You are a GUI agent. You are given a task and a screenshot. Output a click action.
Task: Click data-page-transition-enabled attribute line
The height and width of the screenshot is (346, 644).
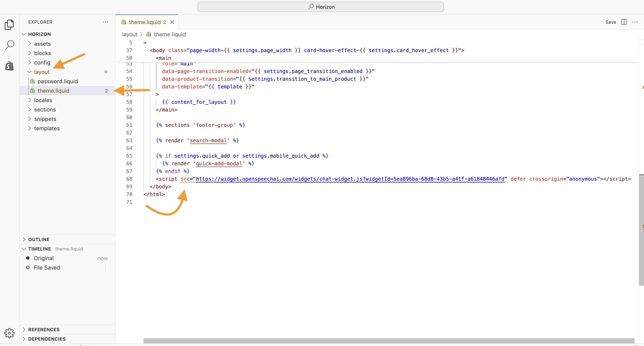[x=268, y=71]
